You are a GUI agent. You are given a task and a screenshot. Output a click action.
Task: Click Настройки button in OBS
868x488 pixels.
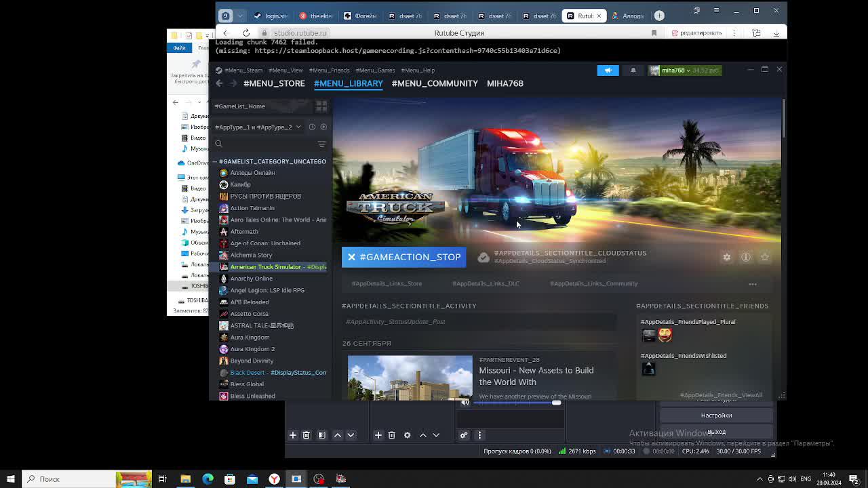[x=716, y=415]
